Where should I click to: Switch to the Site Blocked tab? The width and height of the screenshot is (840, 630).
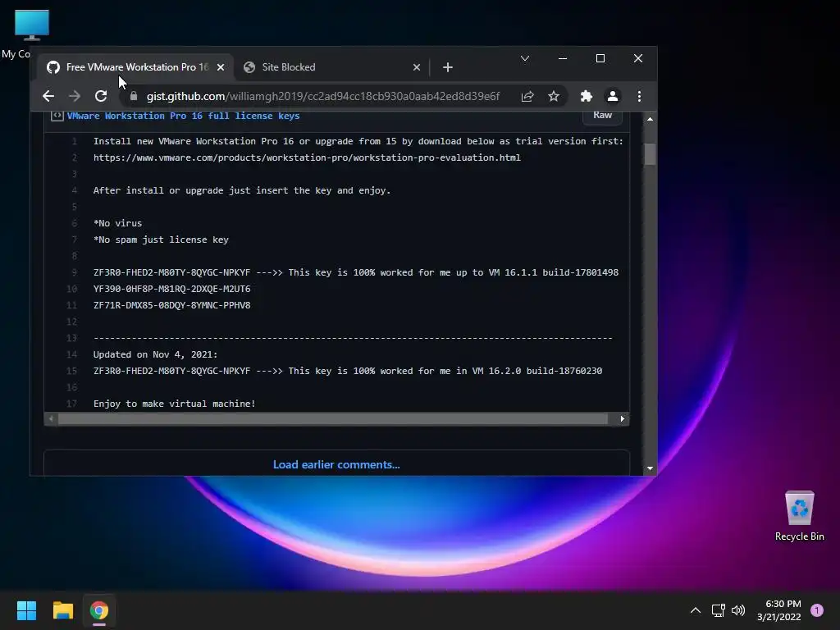point(331,67)
